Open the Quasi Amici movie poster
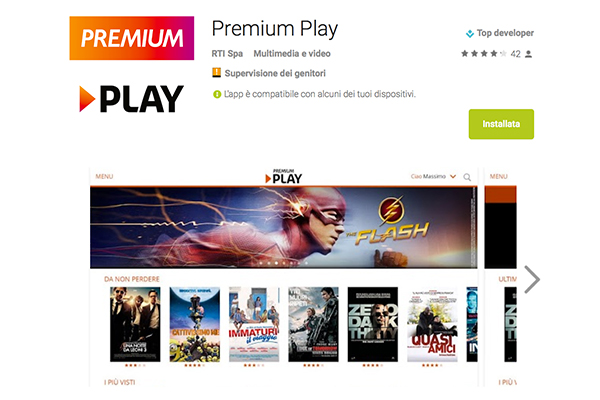The width and height of the screenshot is (600, 400). 432,324
